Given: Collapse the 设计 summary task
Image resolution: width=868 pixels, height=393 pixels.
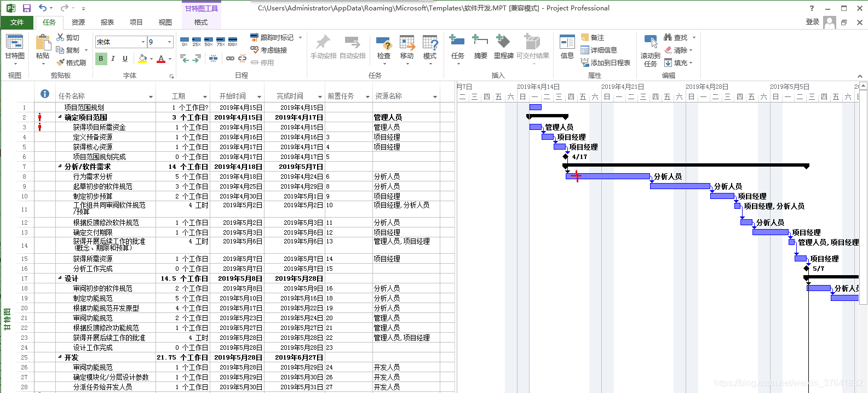Looking at the screenshot, I should click(60, 278).
